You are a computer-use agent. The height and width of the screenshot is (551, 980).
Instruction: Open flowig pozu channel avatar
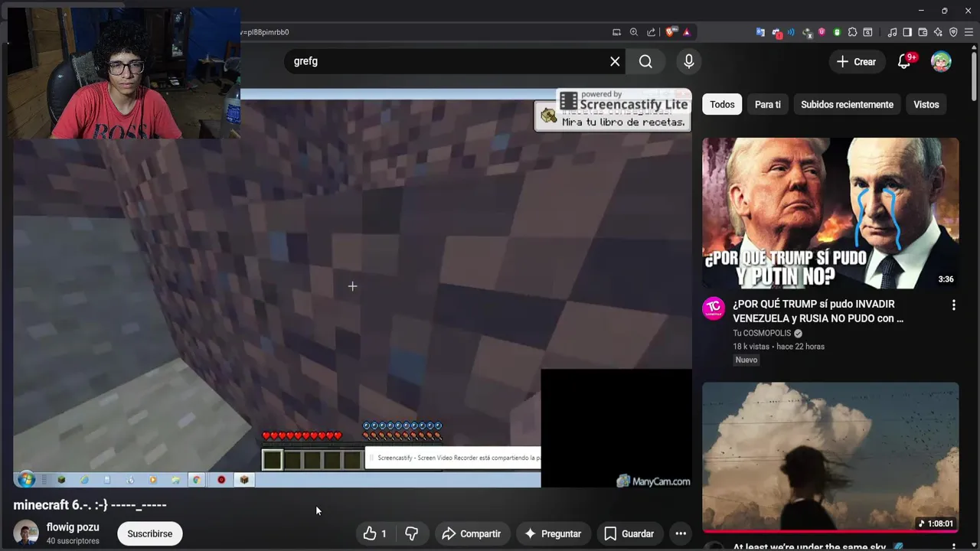pyautogui.click(x=26, y=533)
